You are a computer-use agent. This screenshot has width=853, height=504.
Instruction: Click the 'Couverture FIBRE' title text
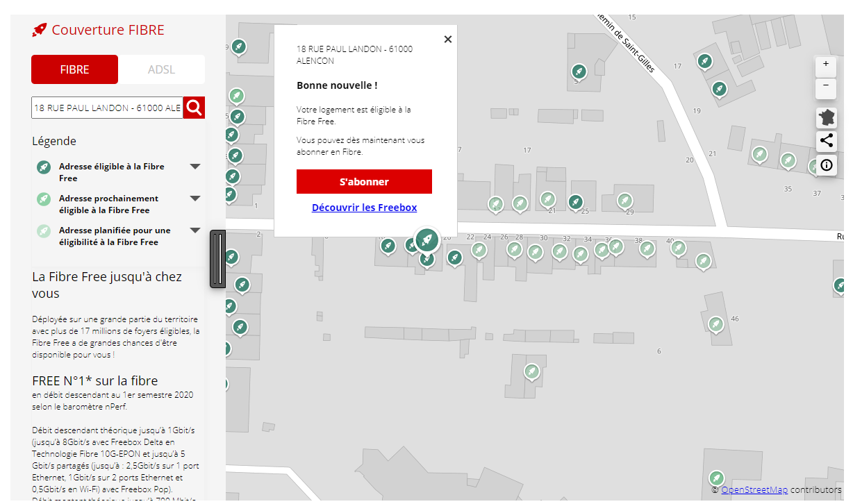pyautogui.click(x=108, y=30)
